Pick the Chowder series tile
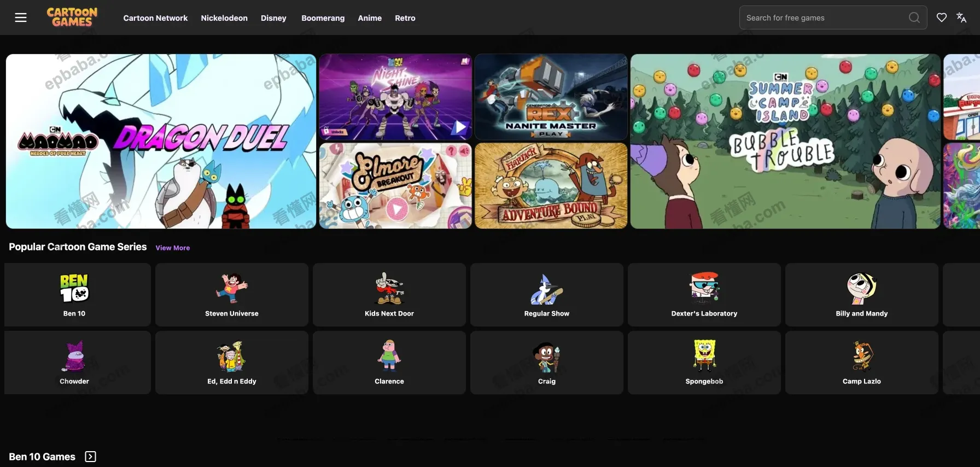Screen dimensions: 980x467 (74, 363)
